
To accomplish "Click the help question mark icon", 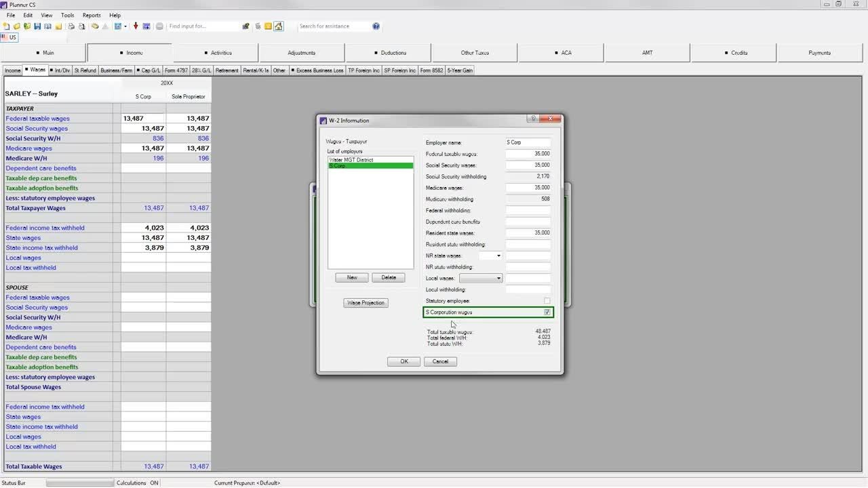I will tap(377, 26).
